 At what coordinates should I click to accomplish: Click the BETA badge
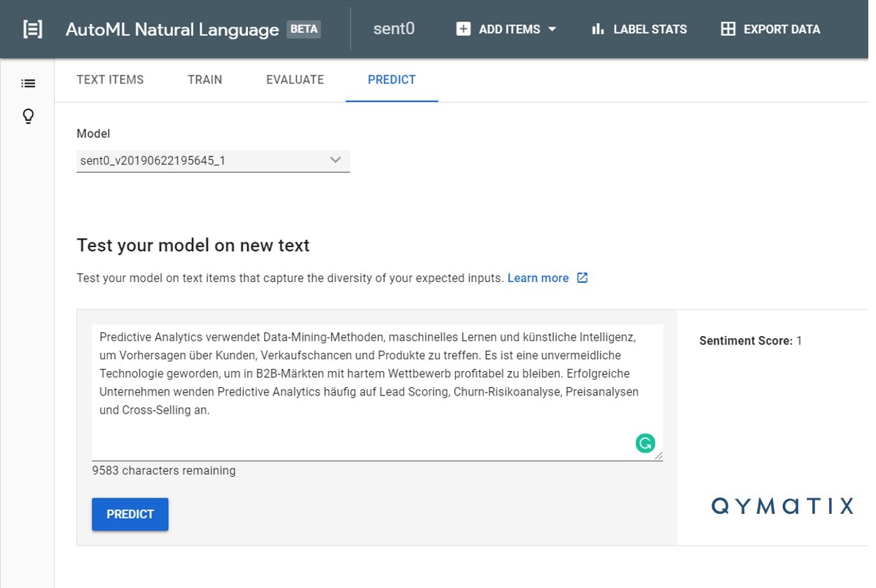pos(304,29)
